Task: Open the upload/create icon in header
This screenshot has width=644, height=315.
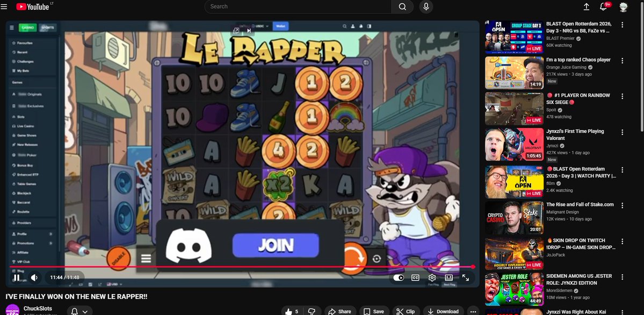Action: point(587,6)
